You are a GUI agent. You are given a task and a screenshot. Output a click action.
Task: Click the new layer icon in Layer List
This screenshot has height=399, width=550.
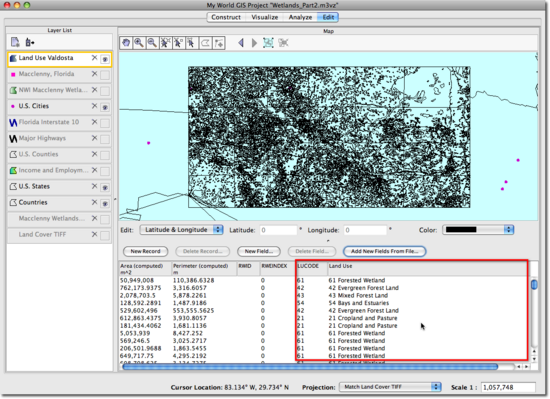point(15,42)
